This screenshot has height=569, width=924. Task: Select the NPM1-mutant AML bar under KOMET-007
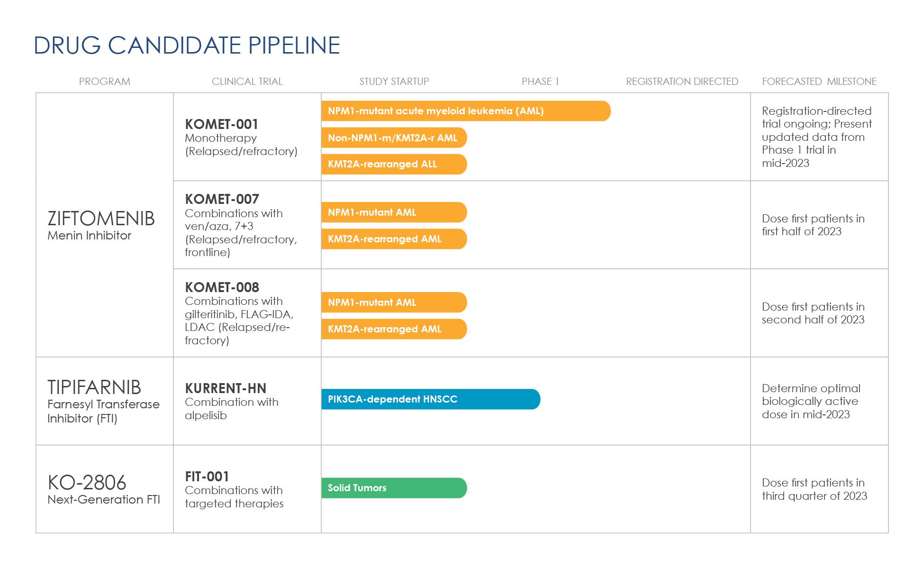click(x=393, y=212)
